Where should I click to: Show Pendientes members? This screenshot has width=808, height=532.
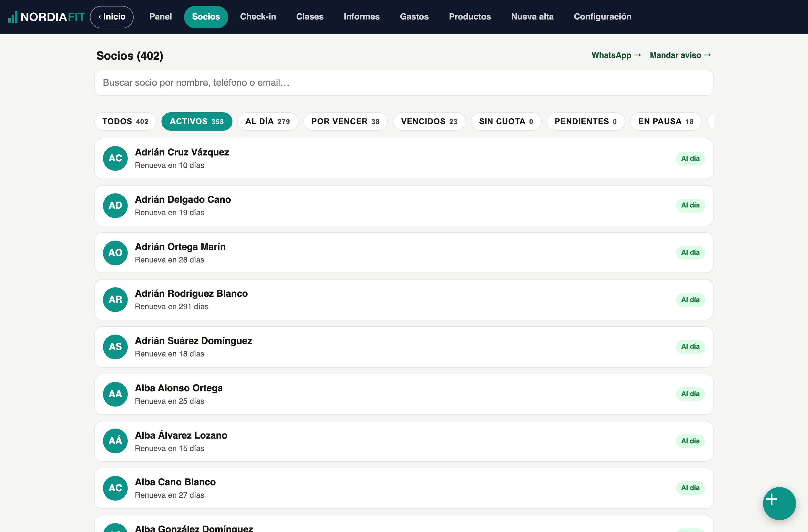[x=586, y=121]
